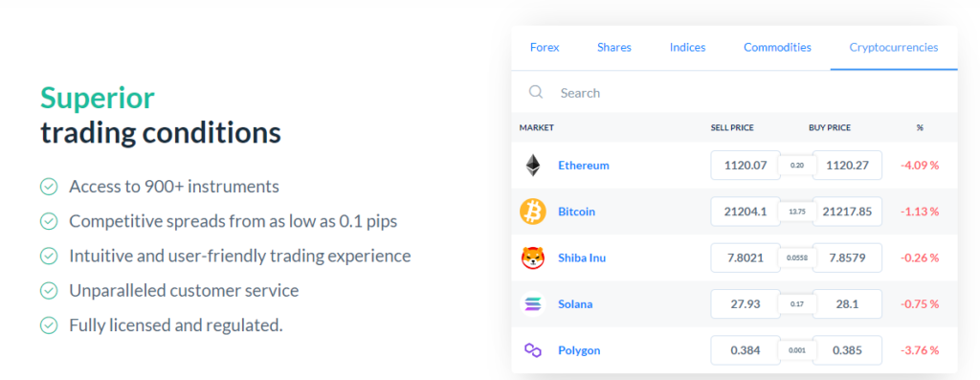Click the orange Bitcoin logo icon
This screenshot has height=380, width=980.
click(x=532, y=212)
